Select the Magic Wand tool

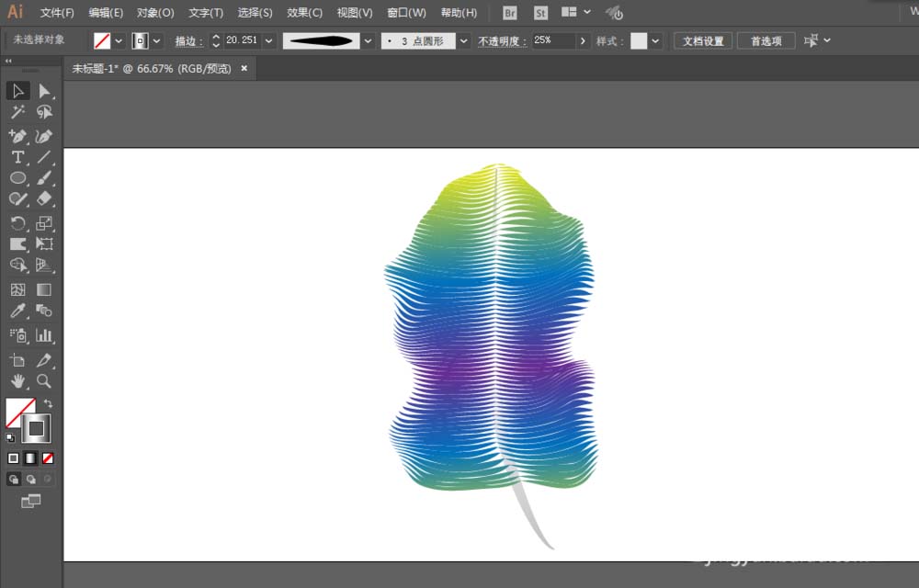point(17,112)
